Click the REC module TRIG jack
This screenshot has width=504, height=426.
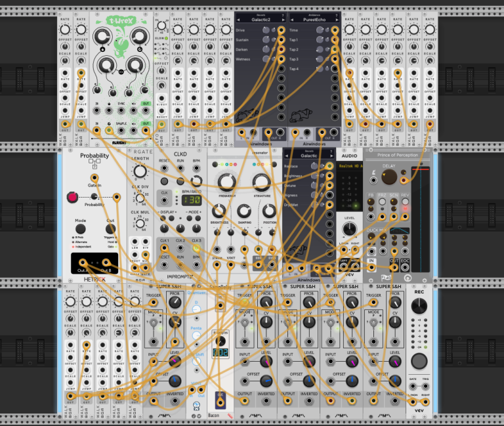click(x=425, y=386)
